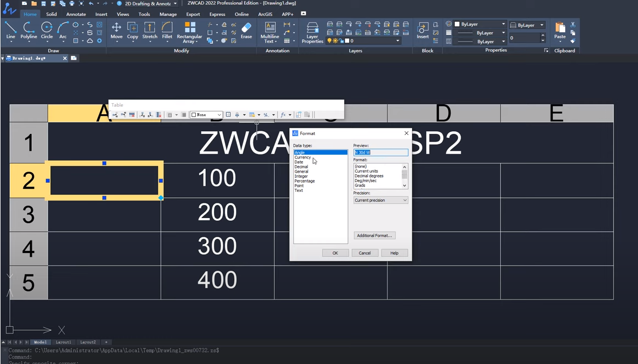
Task: Choose Deg/min/sec in the Format list
Action: (x=366, y=180)
